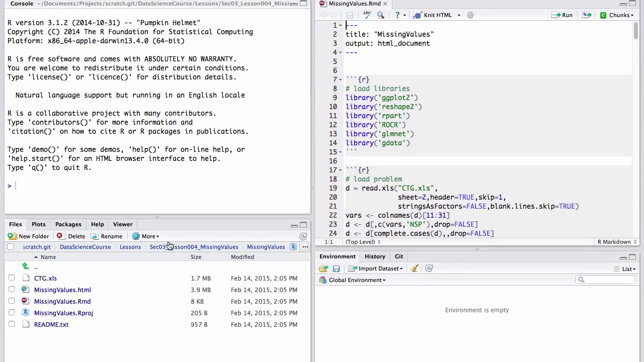Screen dimensions: 644x362
Task: Clear the workspace with the broom icon
Action: [415, 268]
